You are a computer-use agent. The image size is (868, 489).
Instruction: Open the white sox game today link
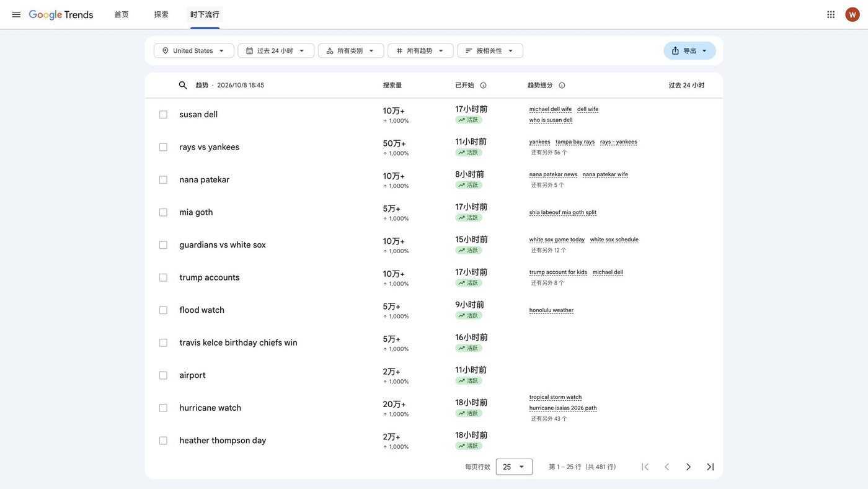[x=557, y=240]
